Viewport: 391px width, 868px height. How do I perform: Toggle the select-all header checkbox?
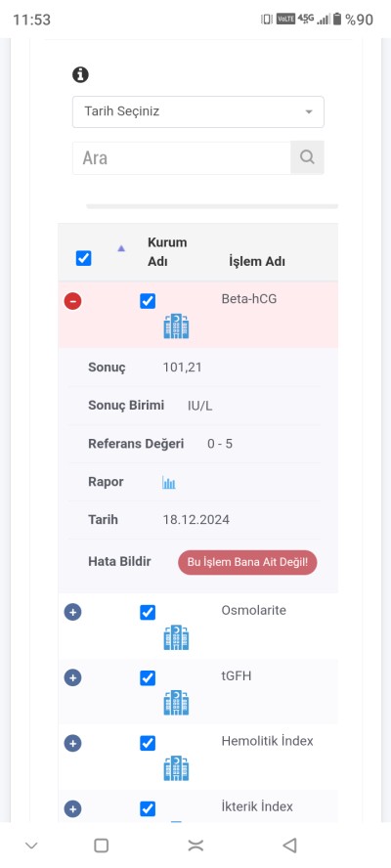(x=84, y=258)
